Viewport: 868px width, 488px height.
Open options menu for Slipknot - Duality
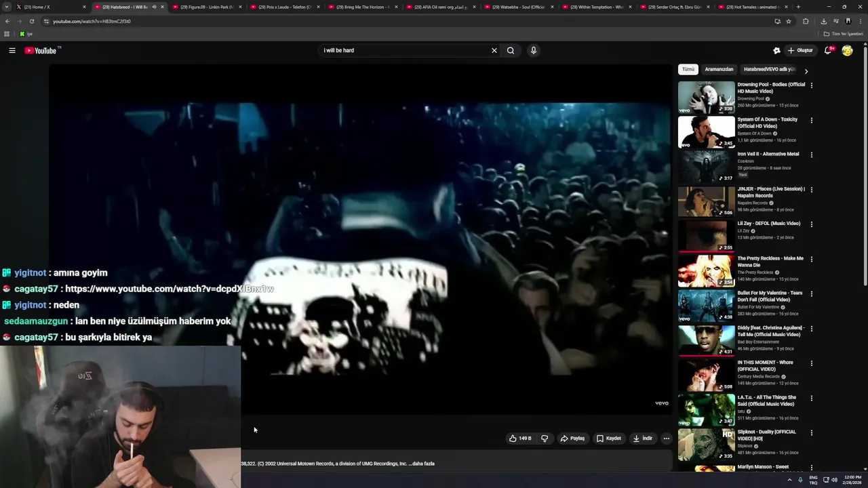tap(812, 432)
